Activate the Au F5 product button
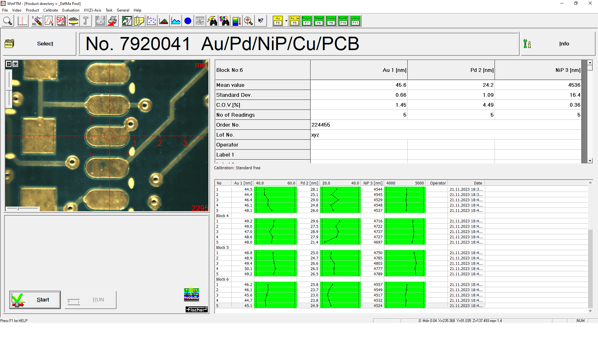Image resolution: width=598 pixels, height=364 pixels. tap(278, 21)
